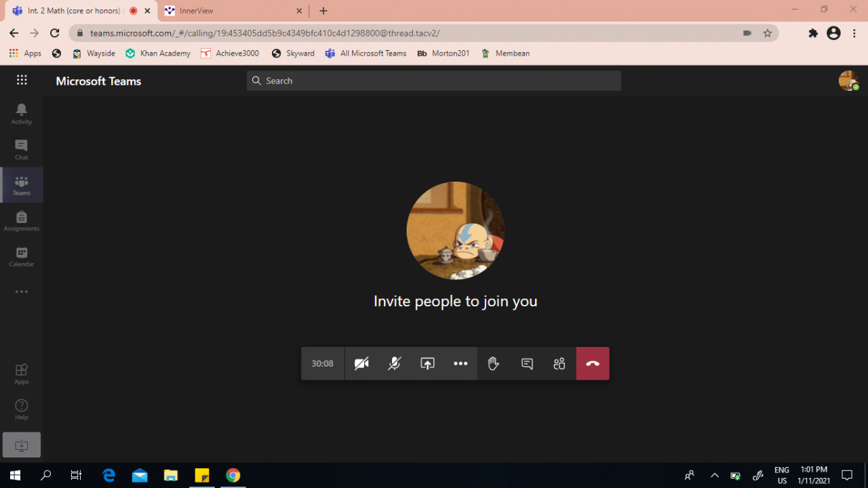Launch Microsoft Edge from taskbar
This screenshot has height=488, width=868.
(108, 475)
